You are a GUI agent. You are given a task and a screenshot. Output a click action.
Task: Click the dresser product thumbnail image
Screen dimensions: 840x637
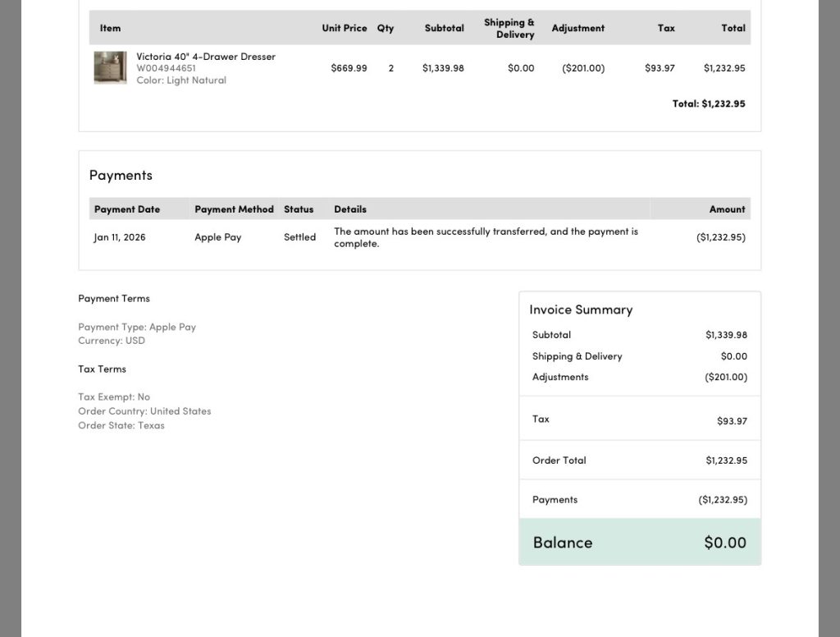pos(110,68)
